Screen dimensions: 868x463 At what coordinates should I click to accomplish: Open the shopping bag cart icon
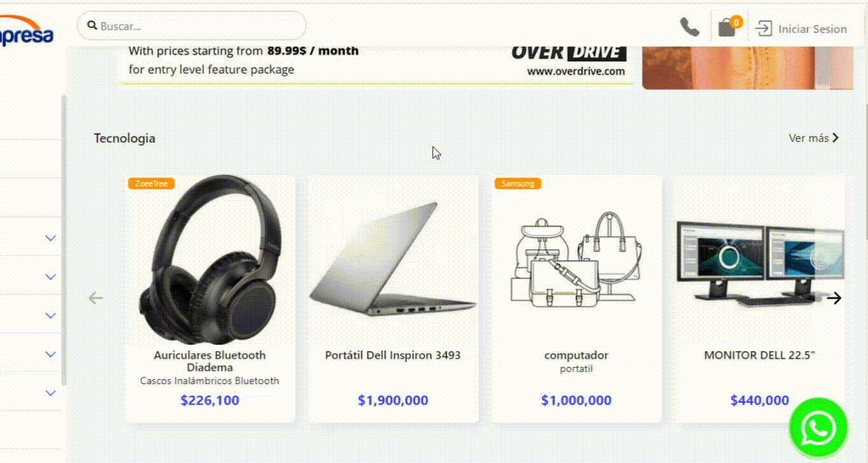point(727,28)
